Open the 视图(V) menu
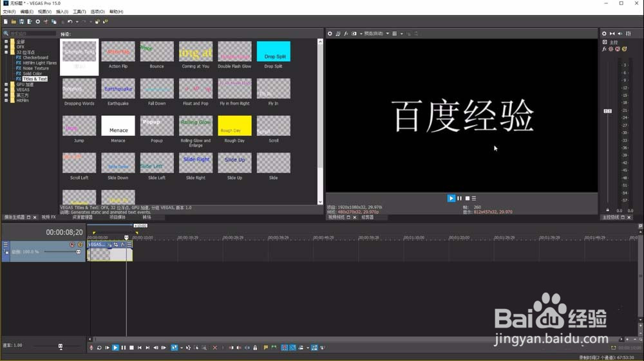The image size is (644, 361). point(44,12)
